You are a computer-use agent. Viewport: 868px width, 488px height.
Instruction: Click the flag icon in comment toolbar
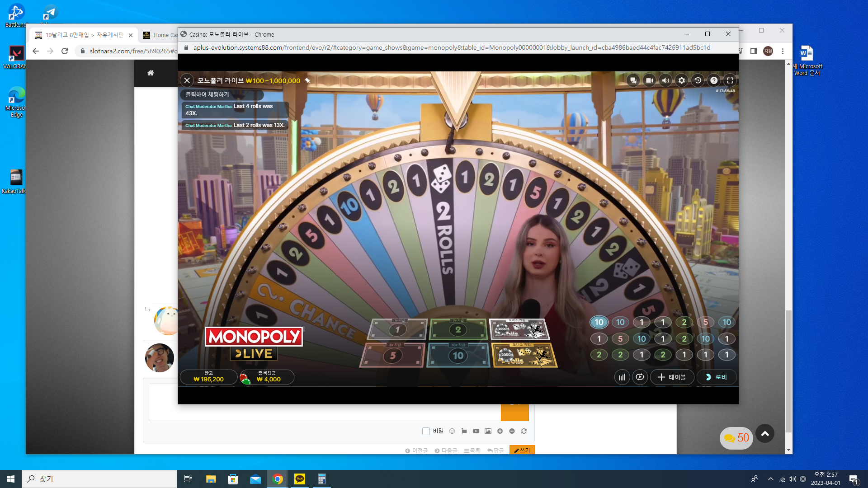click(x=464, y=431)
